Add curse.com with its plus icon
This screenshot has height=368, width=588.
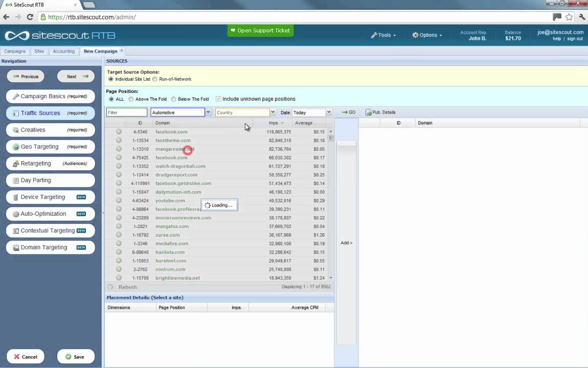(x=119, y=235)
